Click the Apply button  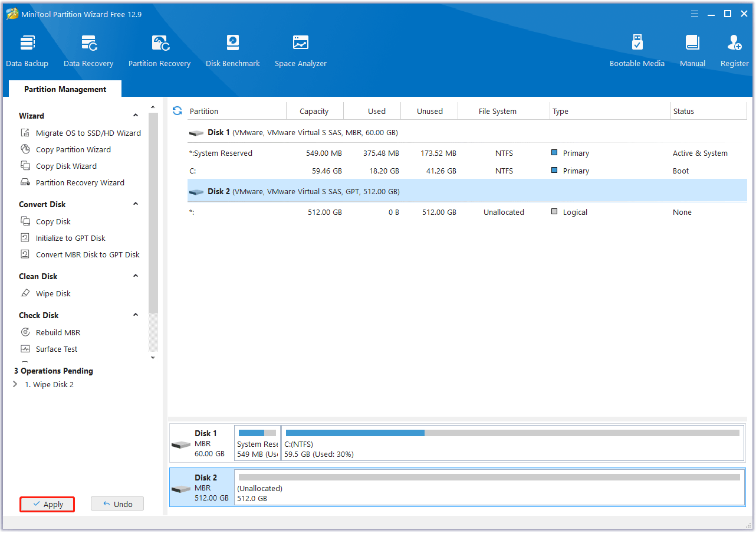click(x=47, y=504)
